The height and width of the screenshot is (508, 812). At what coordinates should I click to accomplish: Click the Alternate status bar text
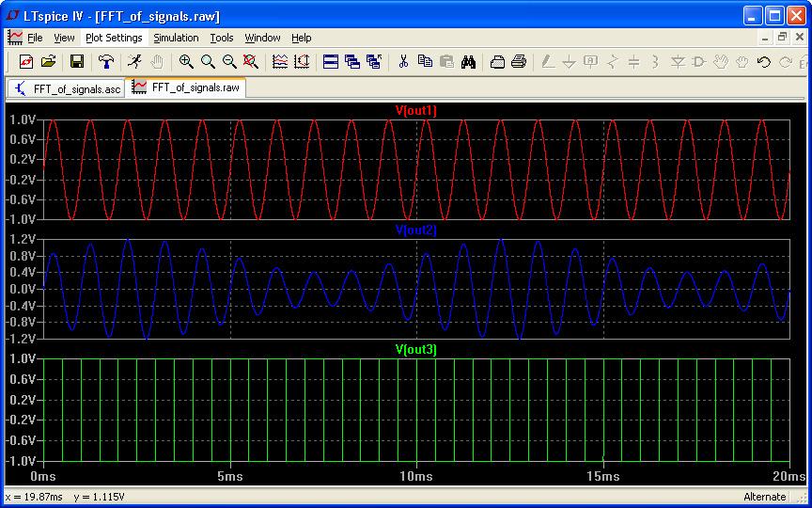[x=764, y=498]
